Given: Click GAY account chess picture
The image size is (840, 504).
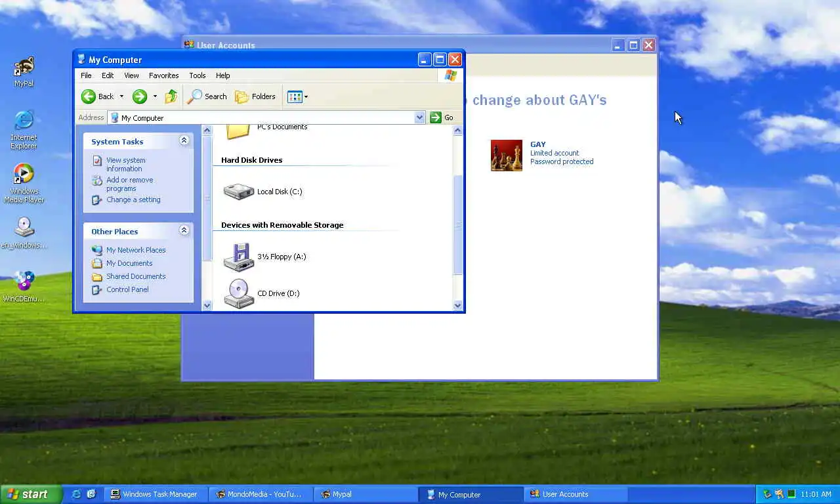Looking at the screenshot, I should [x=507, y=156].
